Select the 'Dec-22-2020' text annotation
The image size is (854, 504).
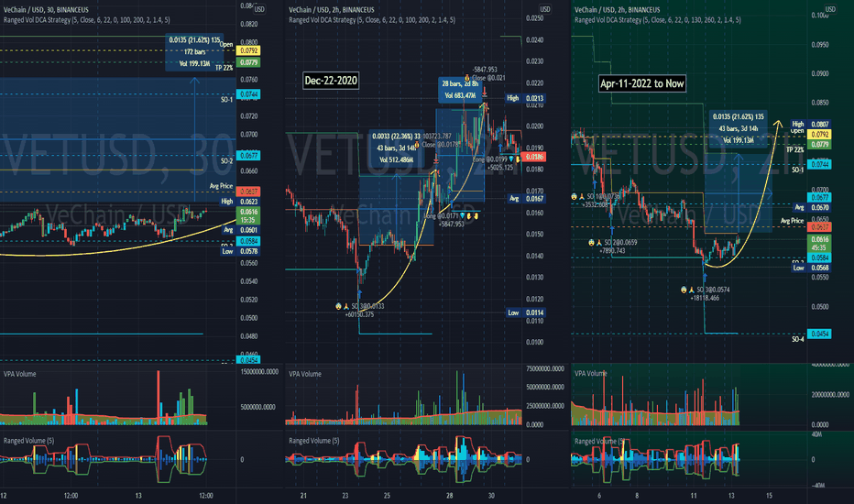[331, 81]
